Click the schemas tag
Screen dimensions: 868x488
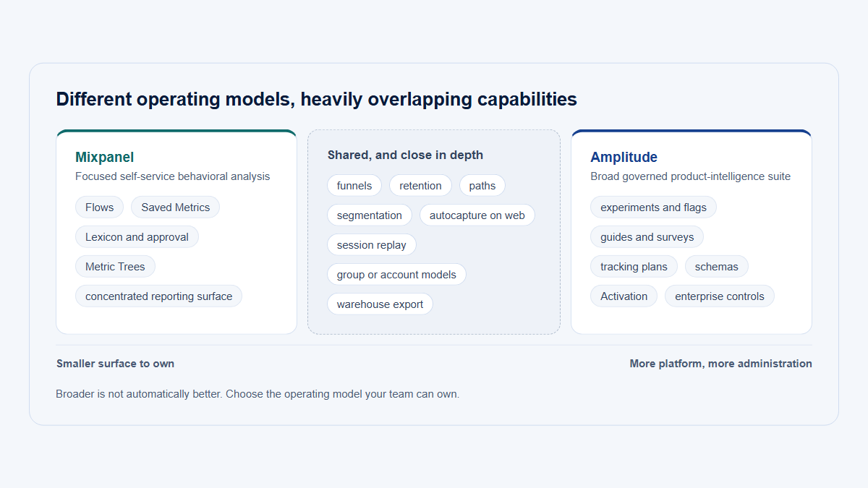tap(716, 267)
